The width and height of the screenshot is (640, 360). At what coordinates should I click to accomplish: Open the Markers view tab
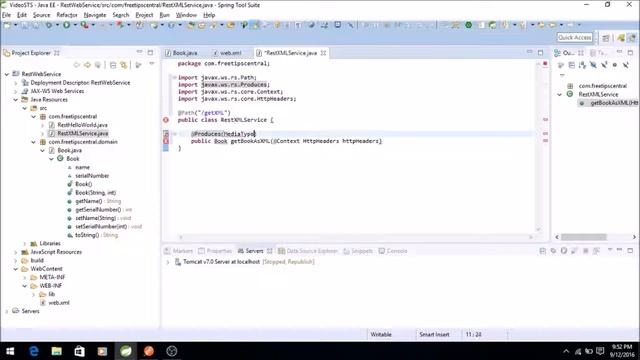pyautogui.click(x=178, y=251)
